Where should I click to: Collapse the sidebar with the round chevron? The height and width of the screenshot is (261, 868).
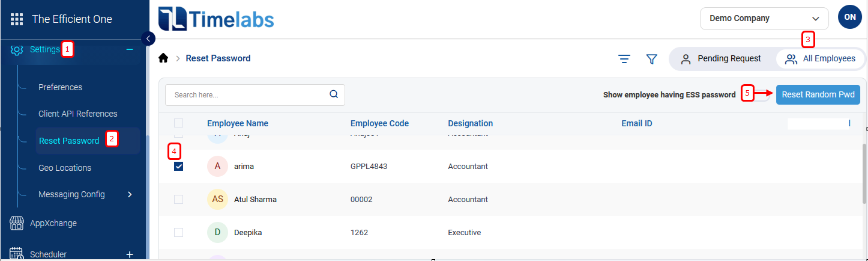point(148,38)
